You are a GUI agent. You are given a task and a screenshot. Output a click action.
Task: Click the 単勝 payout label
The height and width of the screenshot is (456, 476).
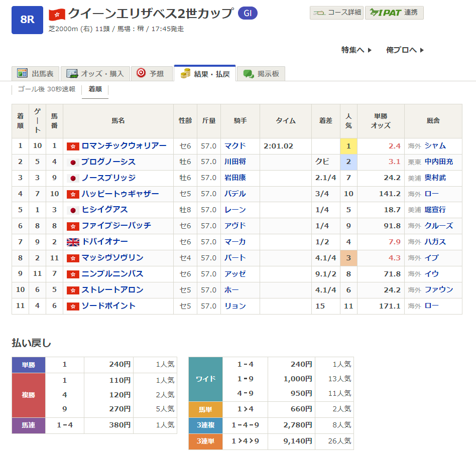[x=28, y=364]
